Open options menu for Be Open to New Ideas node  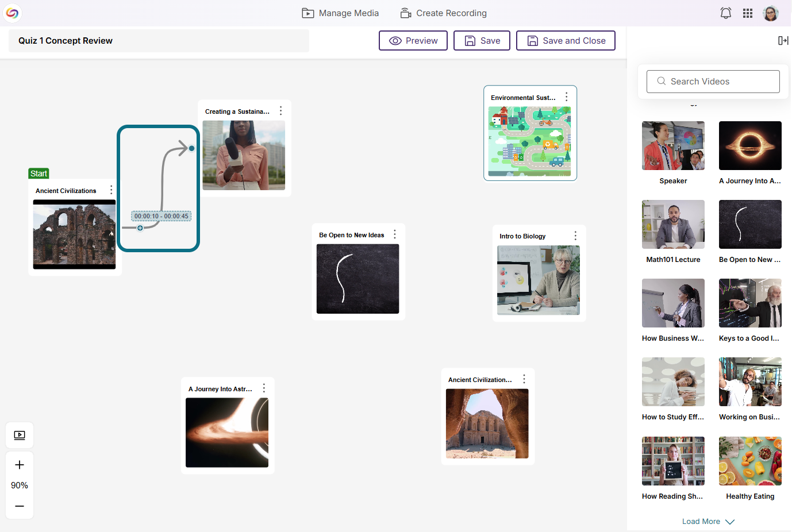394,234
